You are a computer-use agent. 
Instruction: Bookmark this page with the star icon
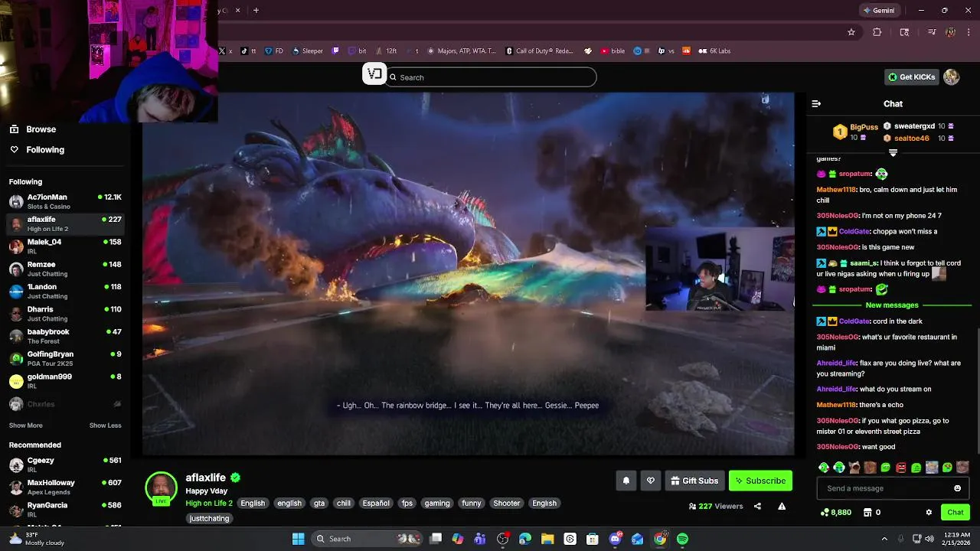pos(851,32)
